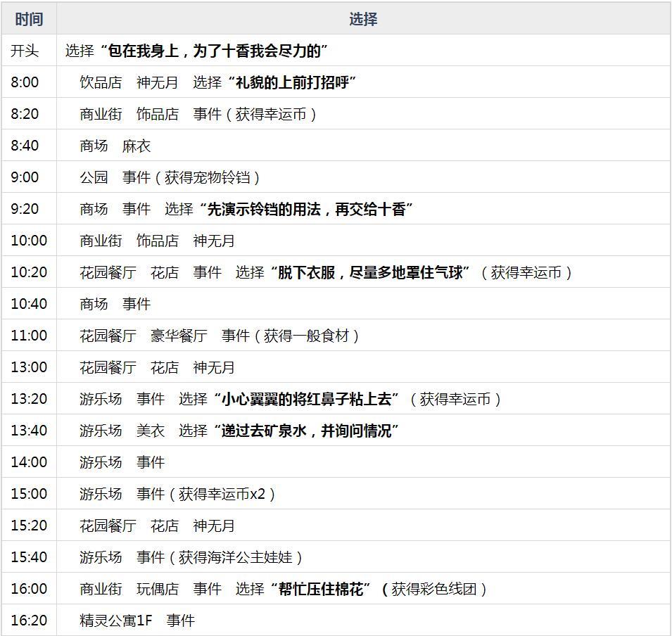Click the 13:40 time cell
672x636 pixels.
pos(29,431)
